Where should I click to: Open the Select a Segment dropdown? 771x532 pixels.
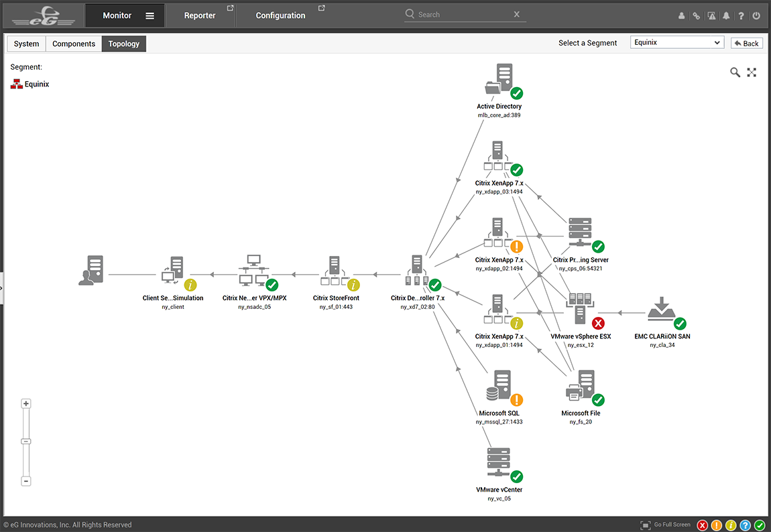point(677,42)
